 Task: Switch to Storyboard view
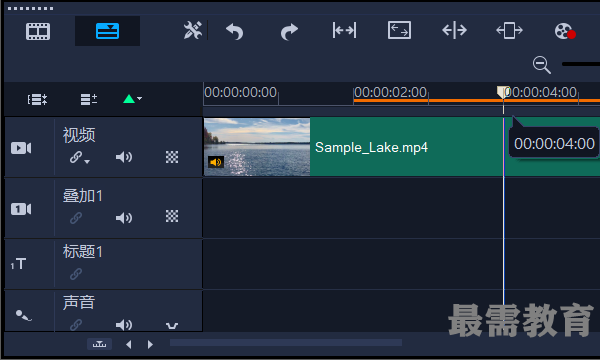pos(38,31)
